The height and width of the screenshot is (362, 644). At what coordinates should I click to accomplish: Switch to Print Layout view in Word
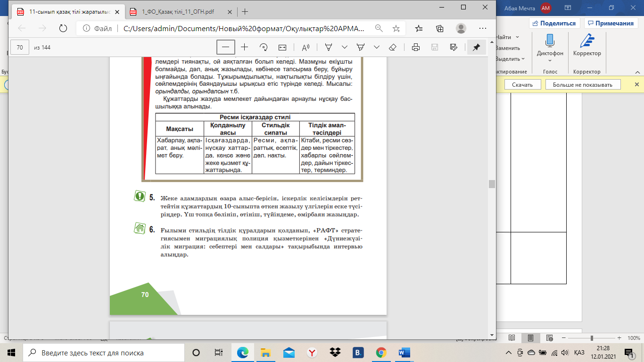coord(530,338)
